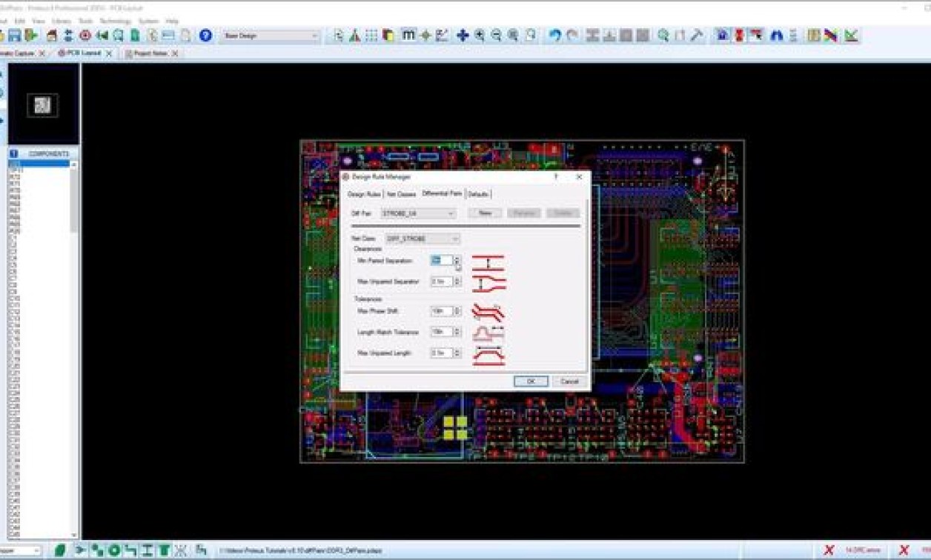Toggle metric units with the m button
This screenshot has width=931, height=560.
[408, 35]
